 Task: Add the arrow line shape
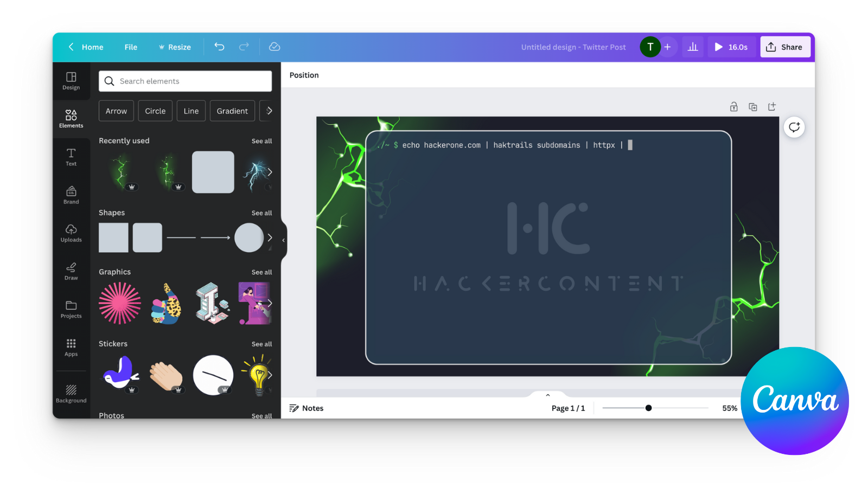(x=215, y=237)
